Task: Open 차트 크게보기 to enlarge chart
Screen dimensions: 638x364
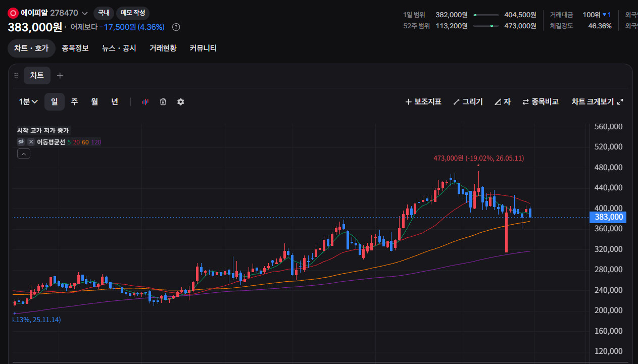Action: point(598,101)
